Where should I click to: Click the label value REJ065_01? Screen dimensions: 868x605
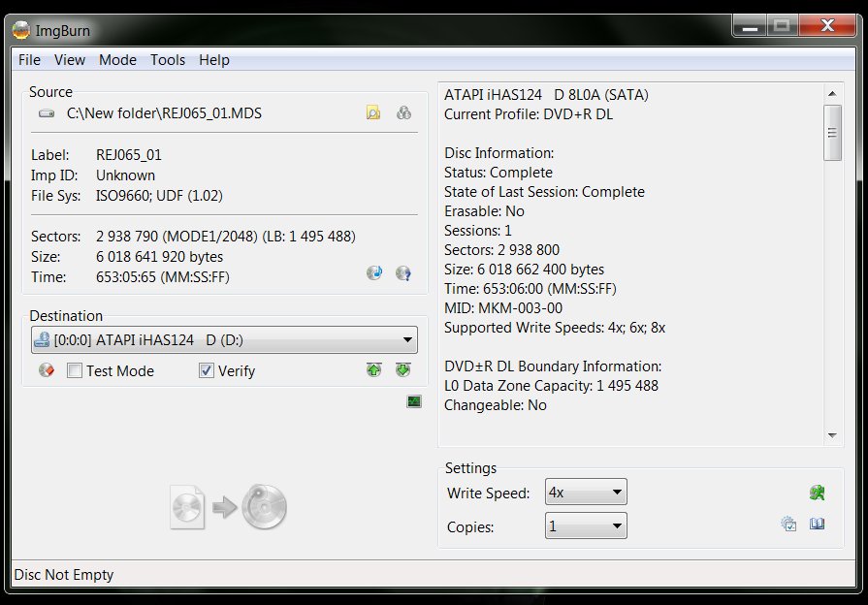[129, 155]
